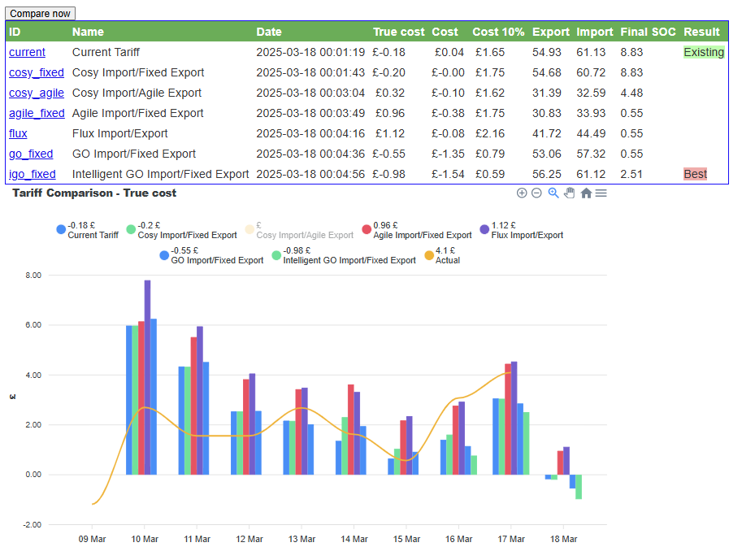The width and height of the screenshot is (742, 560).
Task: Click the True cost column header
Action: (398, 32)
